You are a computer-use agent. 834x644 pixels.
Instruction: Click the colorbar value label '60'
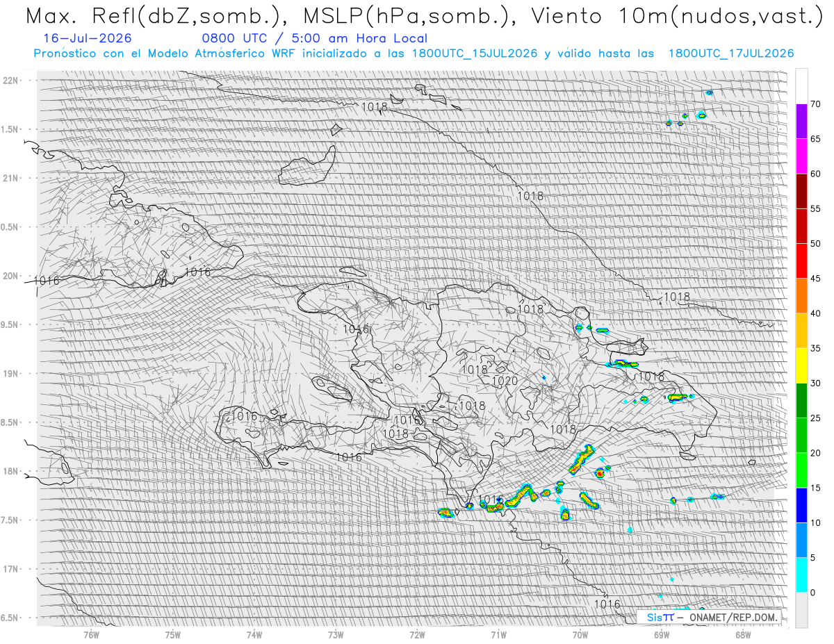tap(816, 174)
